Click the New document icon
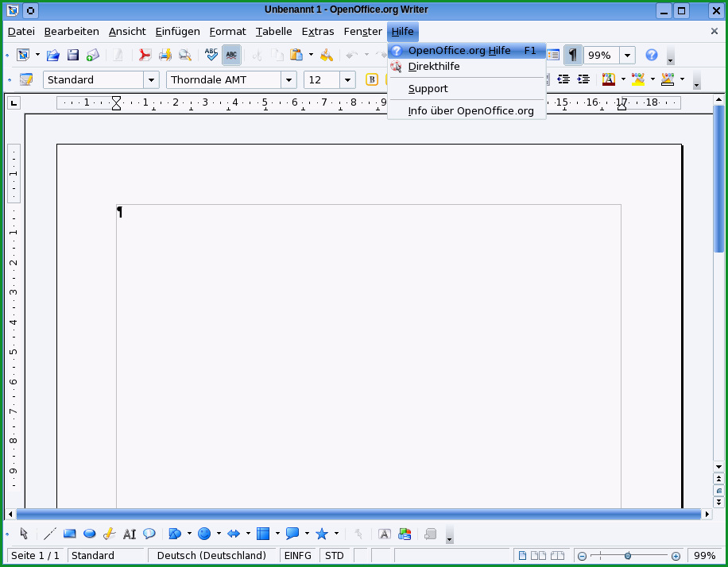This screenshot has height=567, width=728. [23, 56]
